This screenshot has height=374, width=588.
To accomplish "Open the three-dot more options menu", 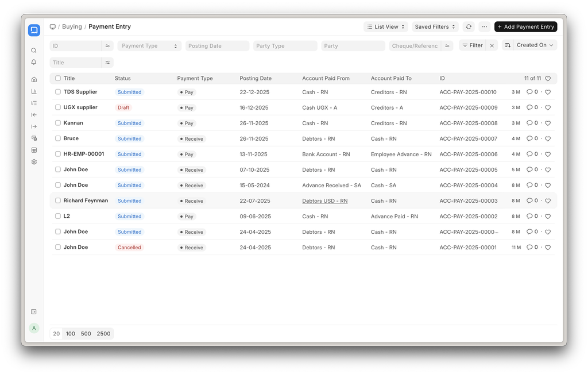I will [x=485, y=27].
